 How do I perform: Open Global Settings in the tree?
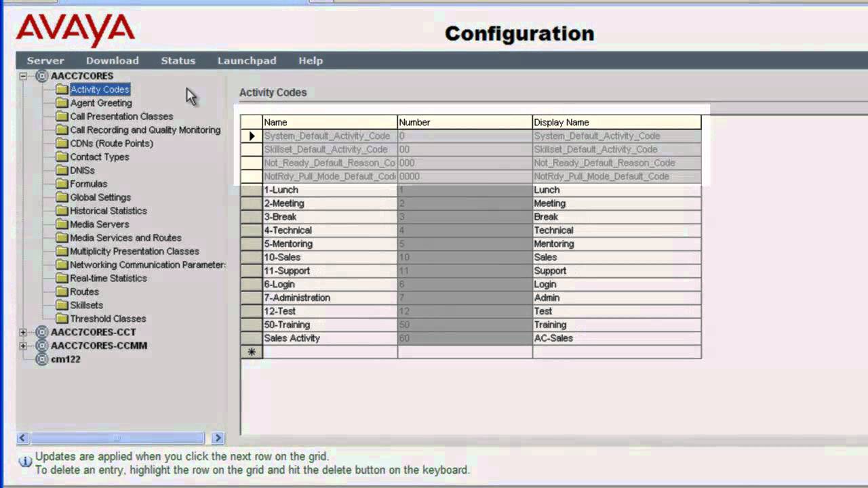[x=100, y=197]
